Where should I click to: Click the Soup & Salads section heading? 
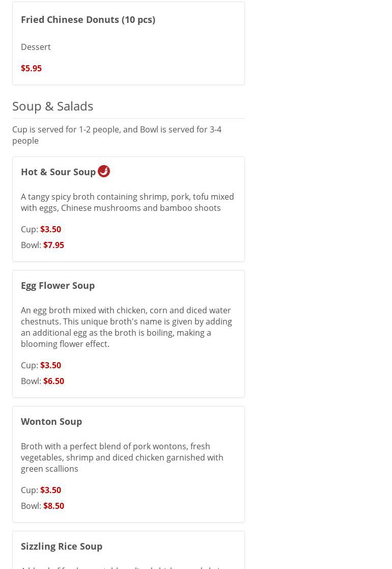pos(53,106)
